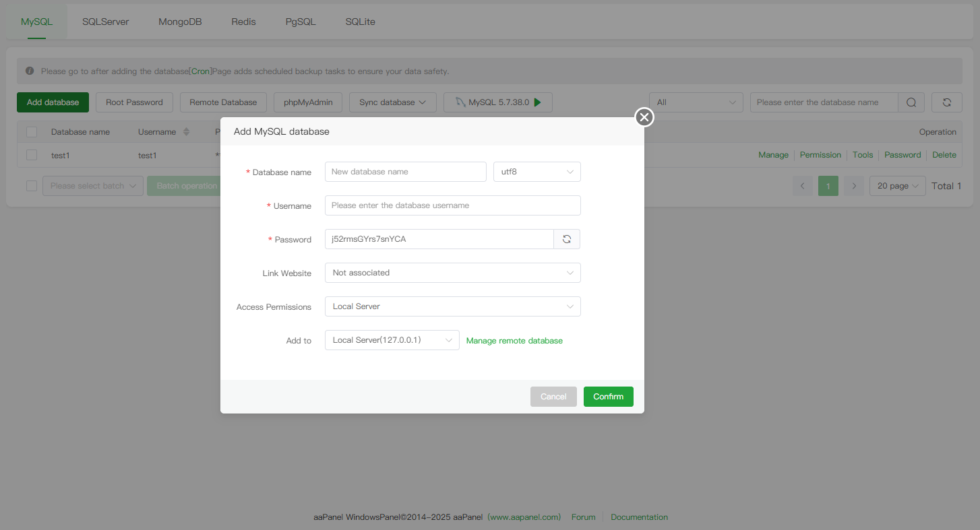Expand the Link Website dropdown
980x530 pixels.
click(x=452, y=273)
